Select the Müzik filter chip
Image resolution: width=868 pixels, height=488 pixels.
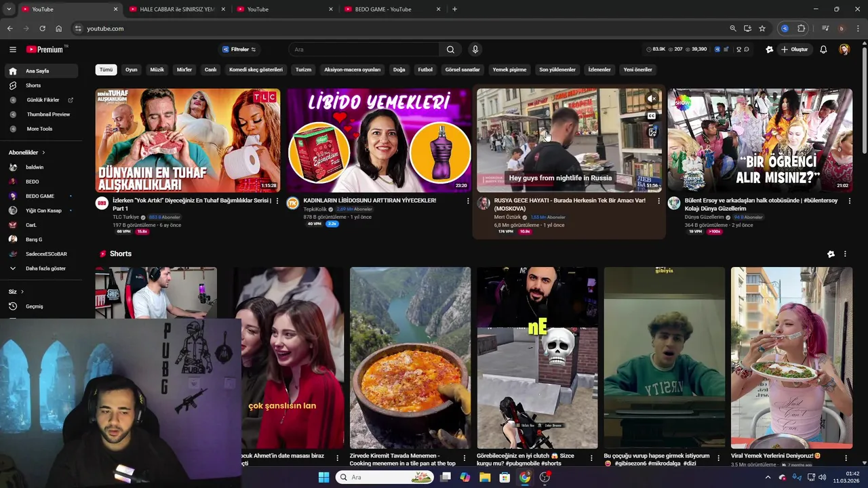[x=157, y=69]
